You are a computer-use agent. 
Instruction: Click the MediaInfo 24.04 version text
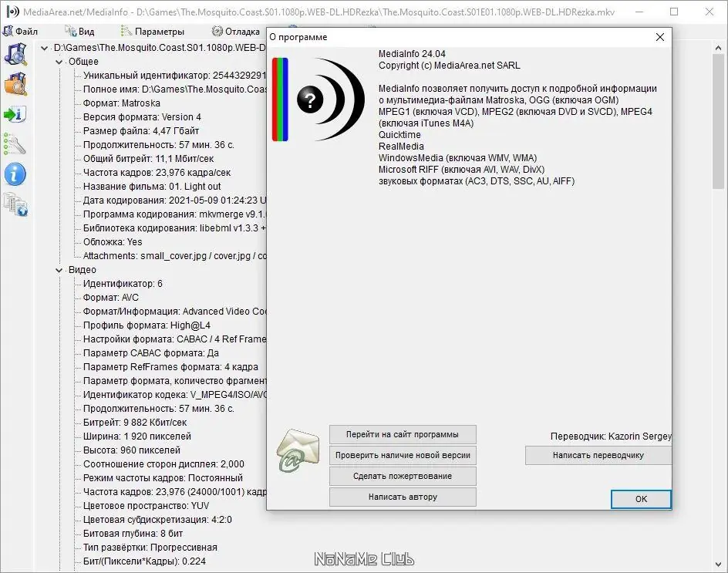pos(412,54)
